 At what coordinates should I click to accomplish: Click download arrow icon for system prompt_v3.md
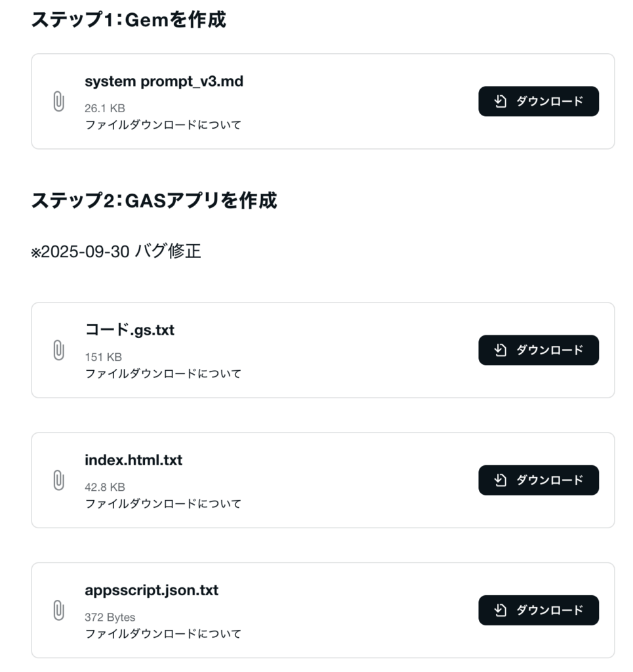[x=501, y=101]
